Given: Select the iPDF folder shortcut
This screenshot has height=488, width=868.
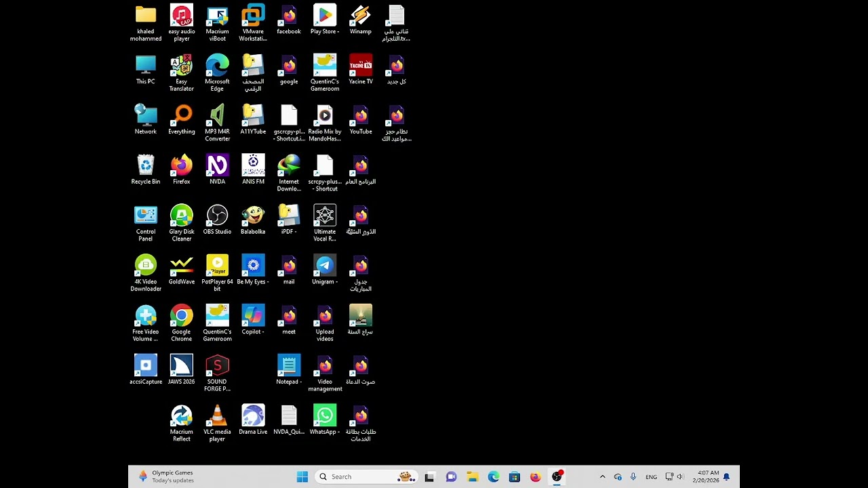Looking at the screenshot, I should click(x=289, y=220).
